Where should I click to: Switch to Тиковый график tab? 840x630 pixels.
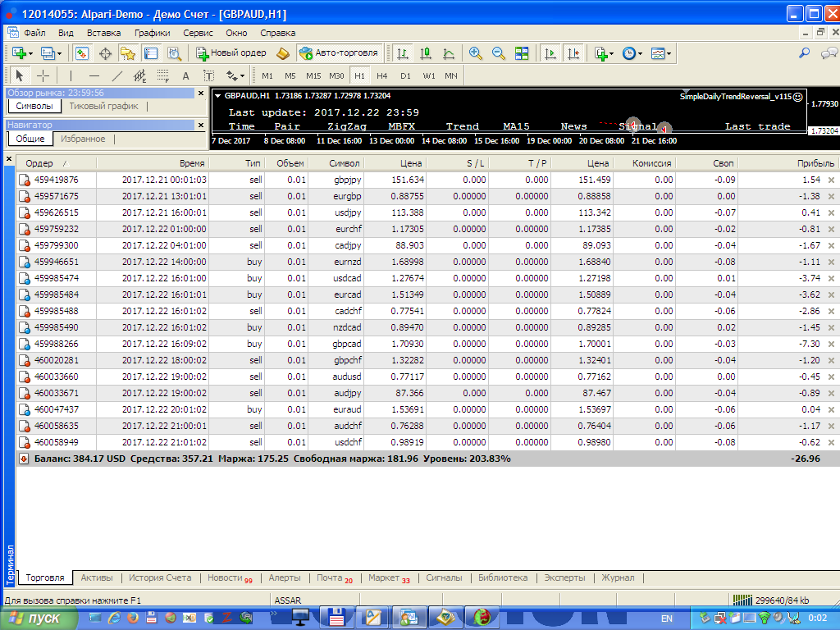click(x=103, y=106)
